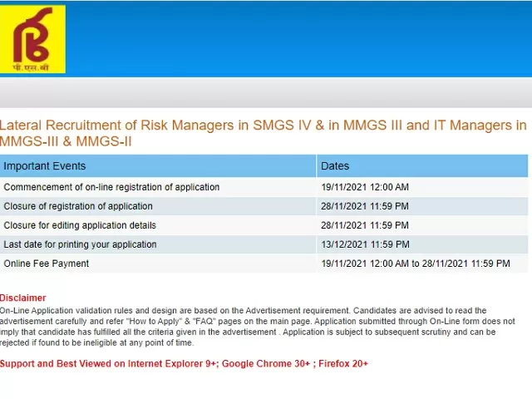Select the Dates column header
The height and width of the screenshot is (399, 532).
(335, 166)
